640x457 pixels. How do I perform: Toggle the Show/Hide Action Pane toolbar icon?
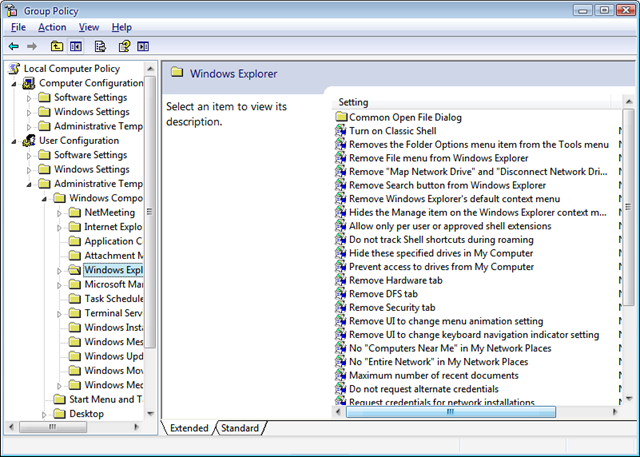coord(143,46)
